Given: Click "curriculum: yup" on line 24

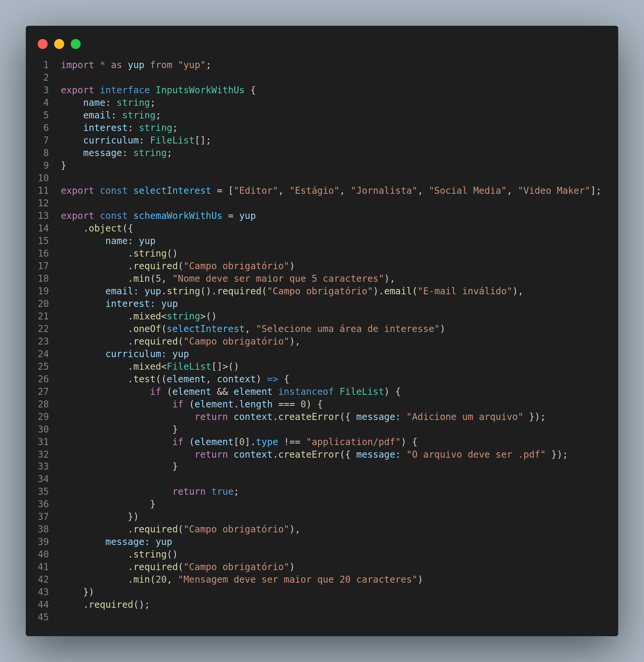Looking at the screenshot, I should click(147, 354).
